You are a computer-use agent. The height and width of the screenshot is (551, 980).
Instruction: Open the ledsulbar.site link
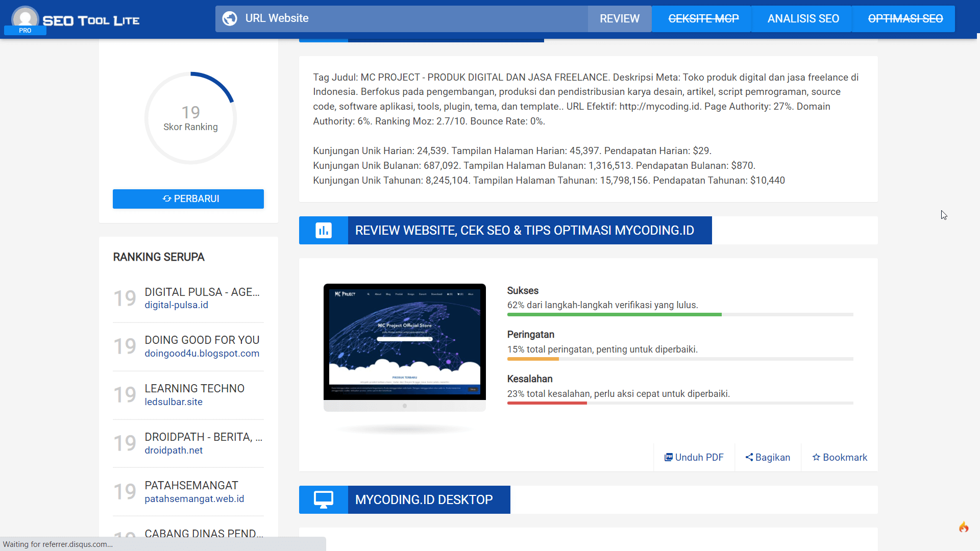click(x=173, y=402)
